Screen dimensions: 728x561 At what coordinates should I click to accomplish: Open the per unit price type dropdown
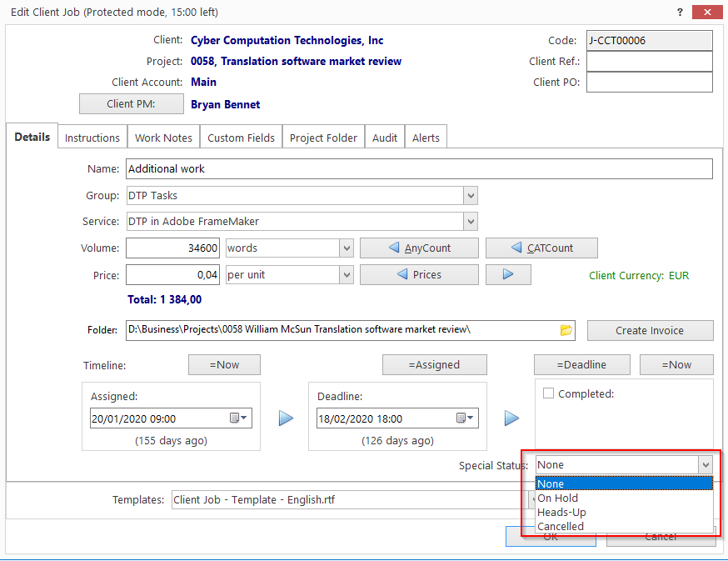(x=347, y=275)
